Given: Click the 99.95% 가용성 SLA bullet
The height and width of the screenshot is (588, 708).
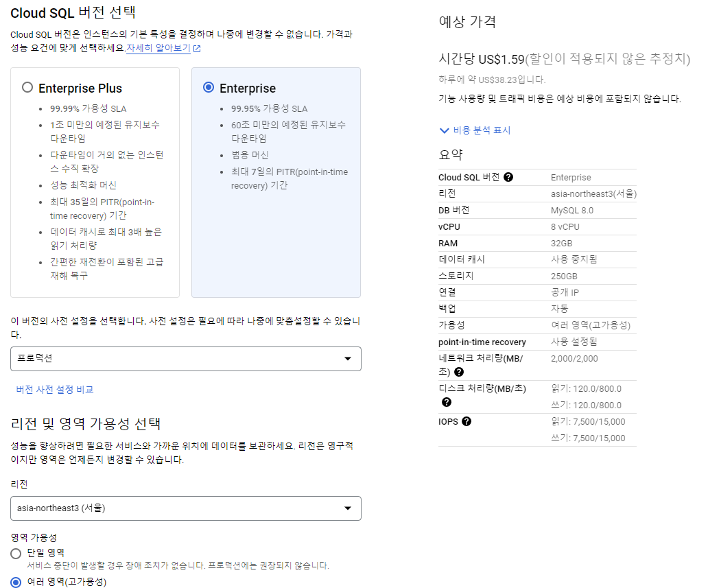Looking at the screenshot, I should [x=269, y=108].
